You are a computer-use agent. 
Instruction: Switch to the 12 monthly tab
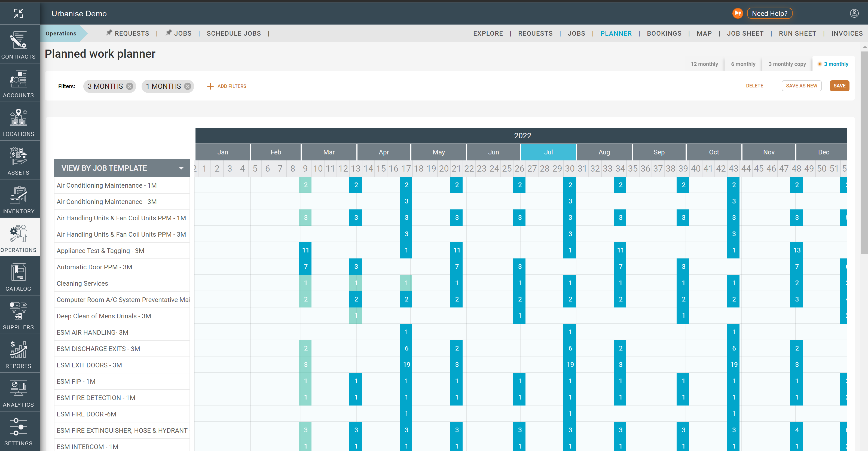704,64
